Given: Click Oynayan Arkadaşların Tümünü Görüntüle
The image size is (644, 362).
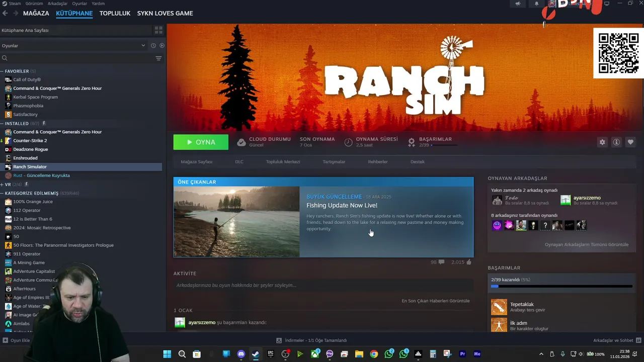Looking at the screenshot, I should point(587,244).
